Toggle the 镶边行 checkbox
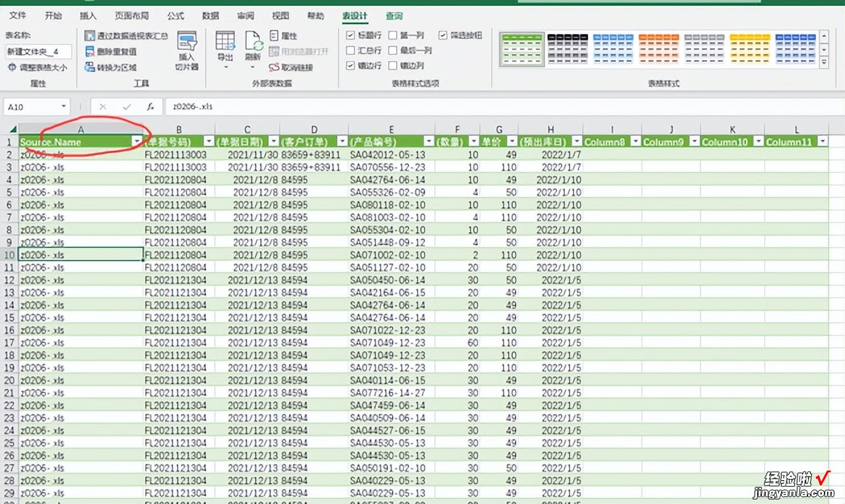The height and width of the screenshot is (504, 845). (x=351, y=65)
